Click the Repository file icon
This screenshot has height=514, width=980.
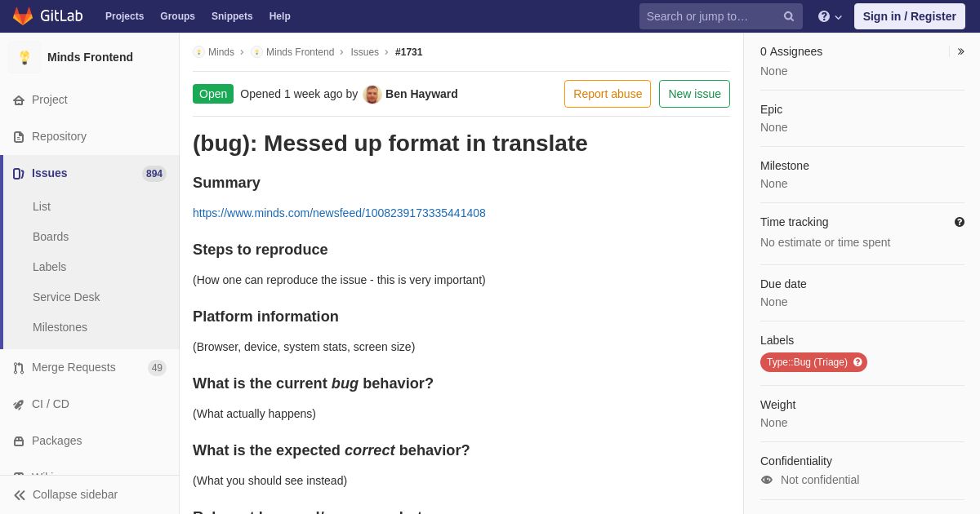tap(19, 137)
